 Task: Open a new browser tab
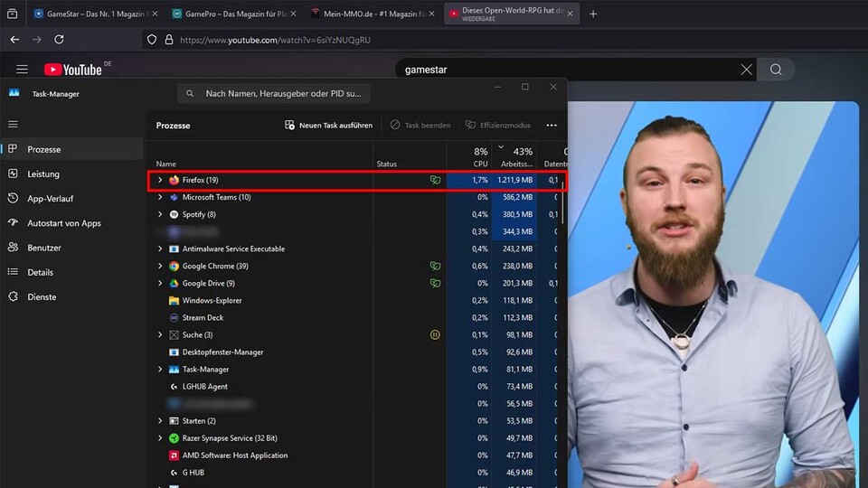pyautogui.click(x=593, y=14)
